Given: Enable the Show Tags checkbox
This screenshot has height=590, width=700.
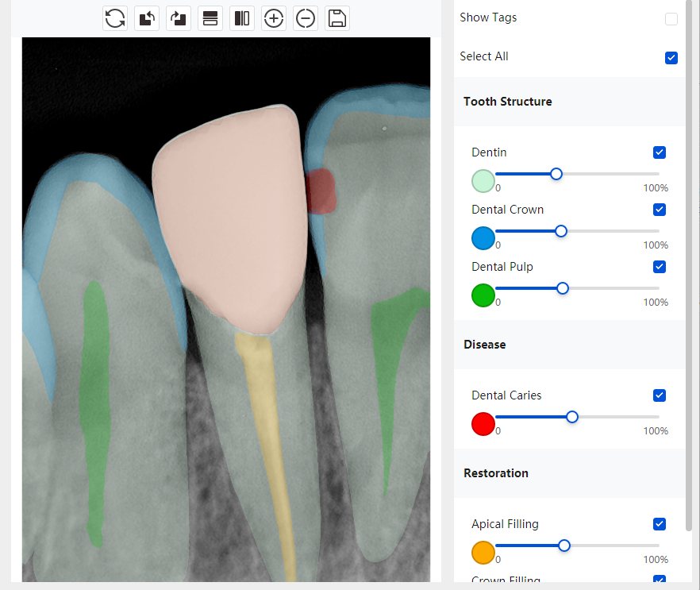Looking at the screenshot, I should [671, 19].
